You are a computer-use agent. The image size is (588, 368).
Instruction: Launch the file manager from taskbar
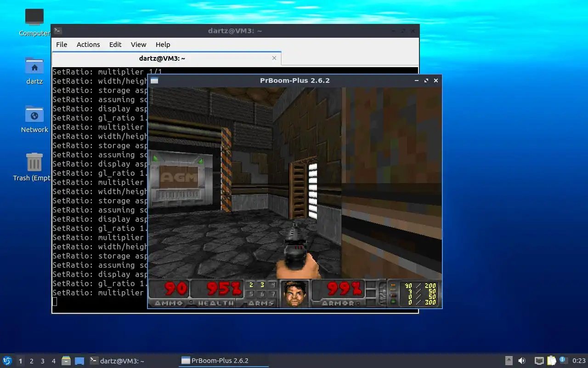point(66,361)
